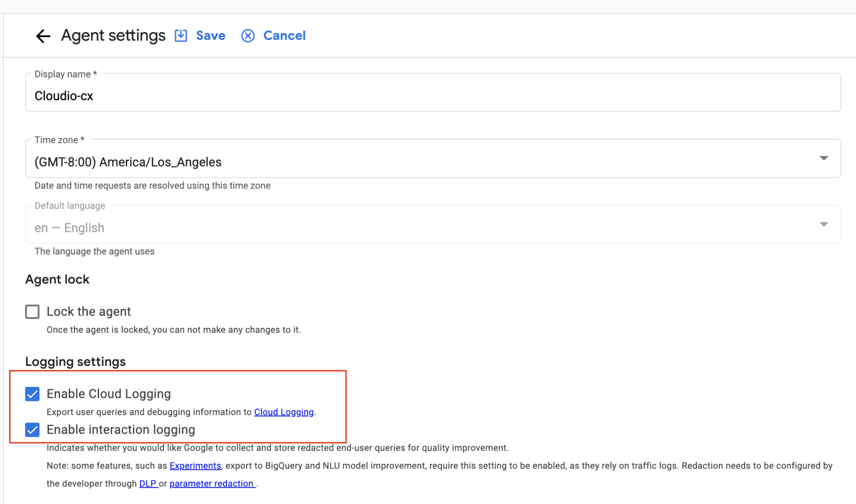This screenshot has width=856, height=504.
Task: Toggle Cloud Logging via its label text
Action: tap(109, 394)
